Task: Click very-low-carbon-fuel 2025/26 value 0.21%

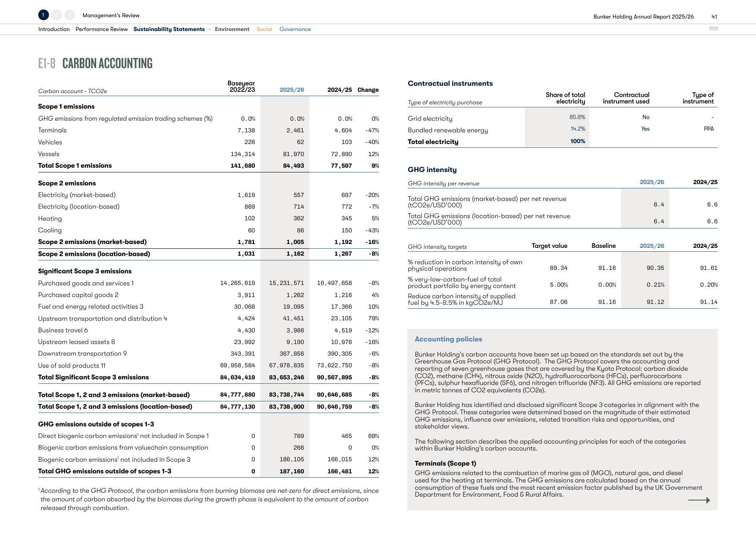Action: [656, 285]
